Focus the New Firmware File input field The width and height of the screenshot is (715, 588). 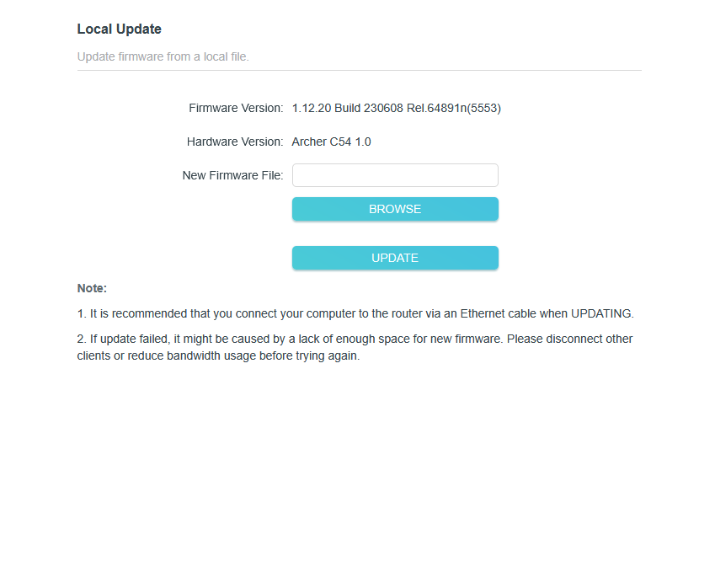coord(395,175)
